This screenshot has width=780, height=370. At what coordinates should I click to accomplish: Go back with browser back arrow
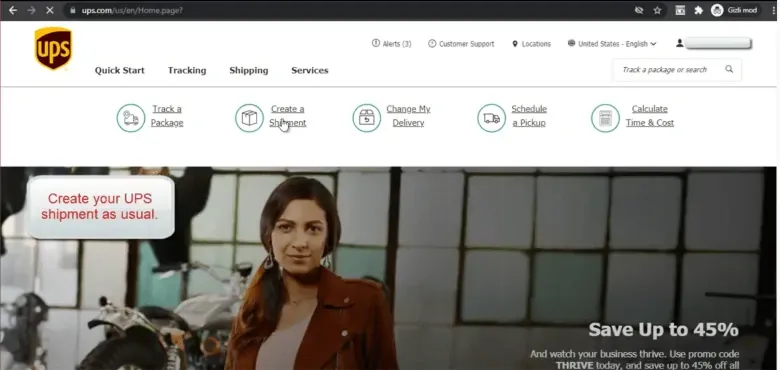13,10
